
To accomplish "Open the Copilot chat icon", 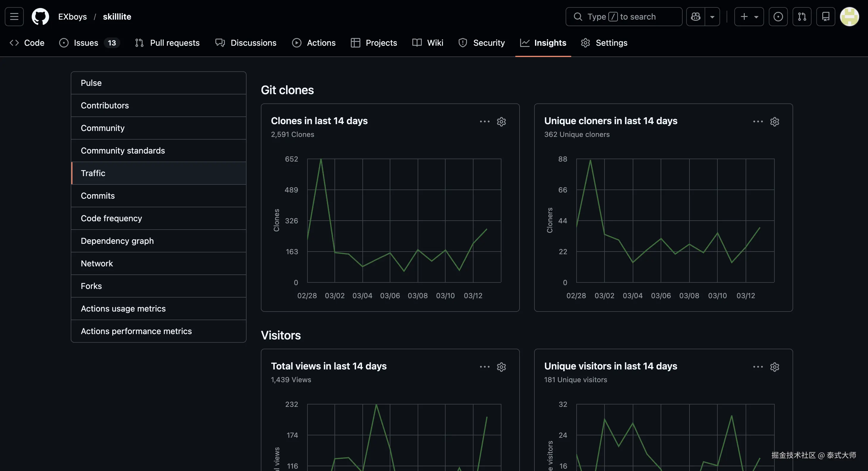I will pos(695,17).
